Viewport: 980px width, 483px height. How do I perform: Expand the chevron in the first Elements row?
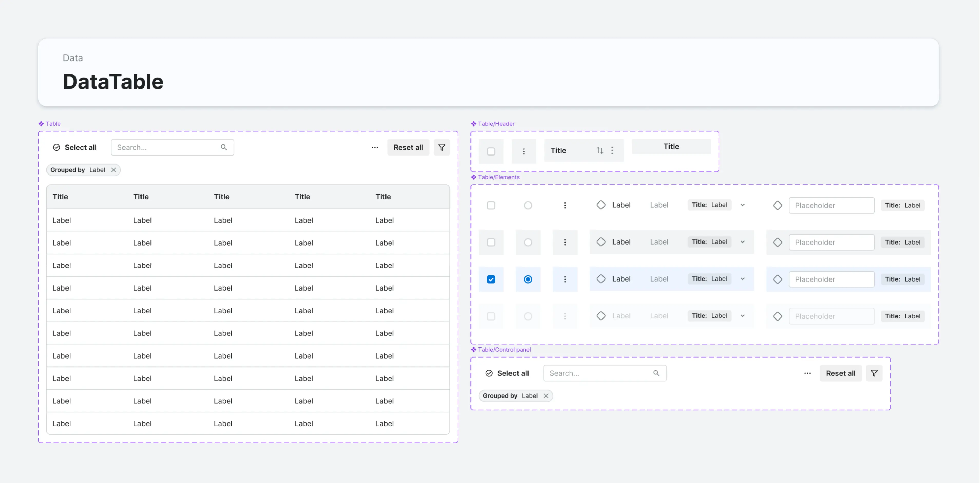pos(743,205)
